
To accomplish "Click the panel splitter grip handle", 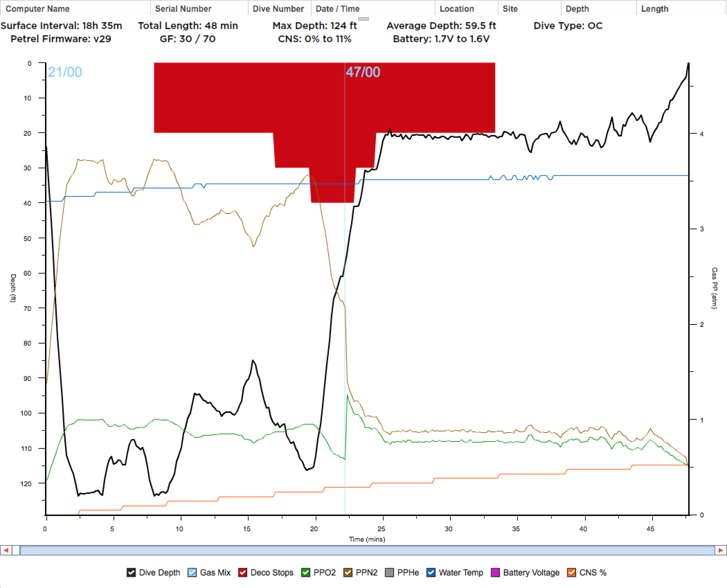I will pyautogui.click(x=363, y=19).
